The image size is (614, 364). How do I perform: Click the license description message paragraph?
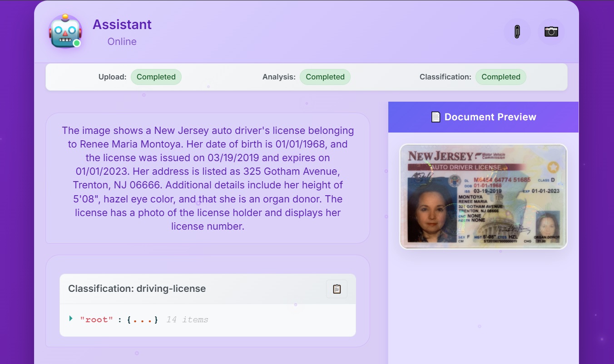point(208,178)
